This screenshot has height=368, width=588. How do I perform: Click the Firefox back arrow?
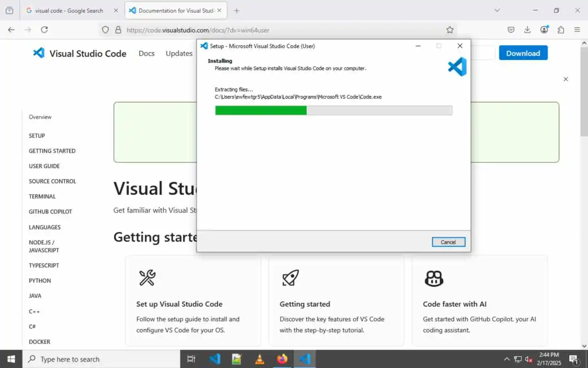point(11,29)
